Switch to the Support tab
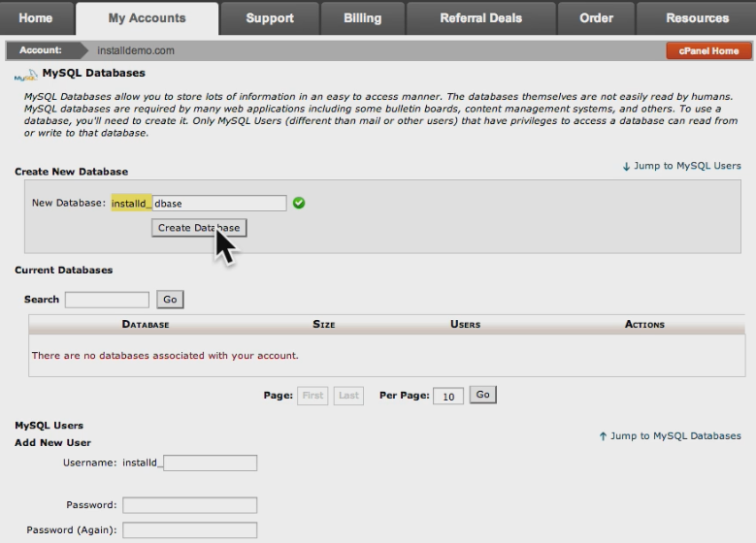This screenshot has height=543, width=756. (270, 18)
